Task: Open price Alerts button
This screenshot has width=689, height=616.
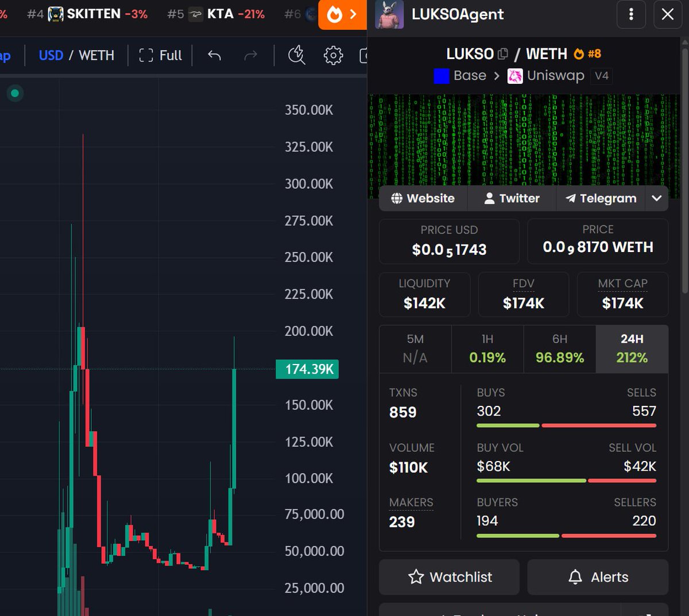Action: pos(598,577)
